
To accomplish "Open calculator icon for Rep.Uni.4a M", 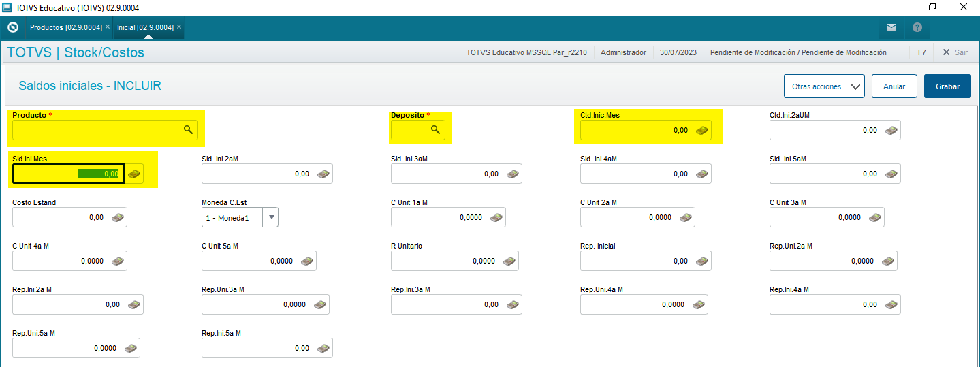I will pos(699,304).
